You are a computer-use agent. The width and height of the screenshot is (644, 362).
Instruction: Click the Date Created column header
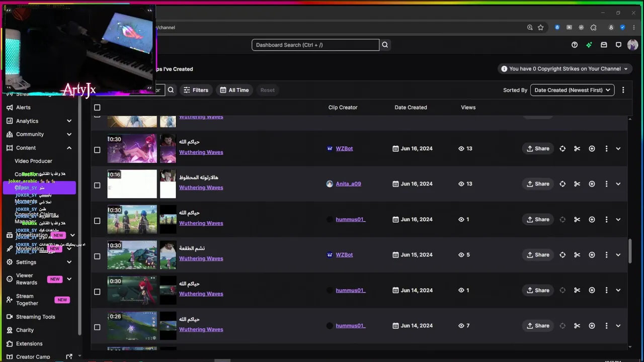(x=411, y=108)
